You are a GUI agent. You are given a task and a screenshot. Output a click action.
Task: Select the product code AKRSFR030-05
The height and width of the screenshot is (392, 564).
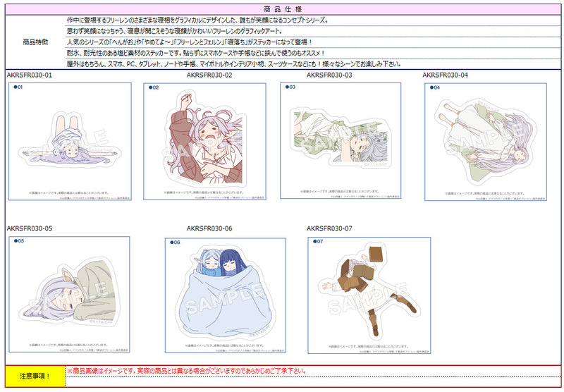[29, 228]
